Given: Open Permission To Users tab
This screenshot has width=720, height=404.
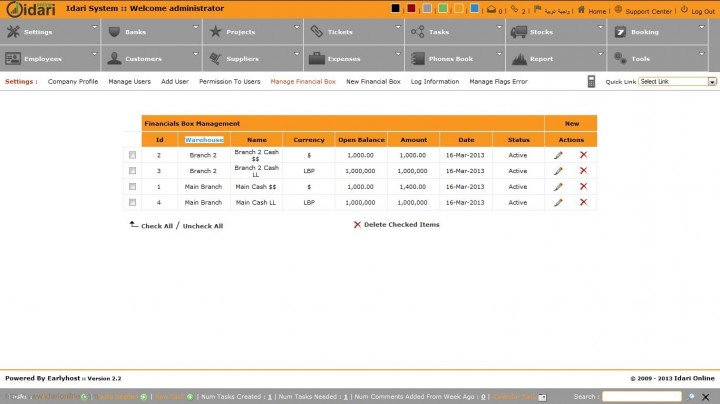Looking at the screenshot, I should (x=230, y=81).
